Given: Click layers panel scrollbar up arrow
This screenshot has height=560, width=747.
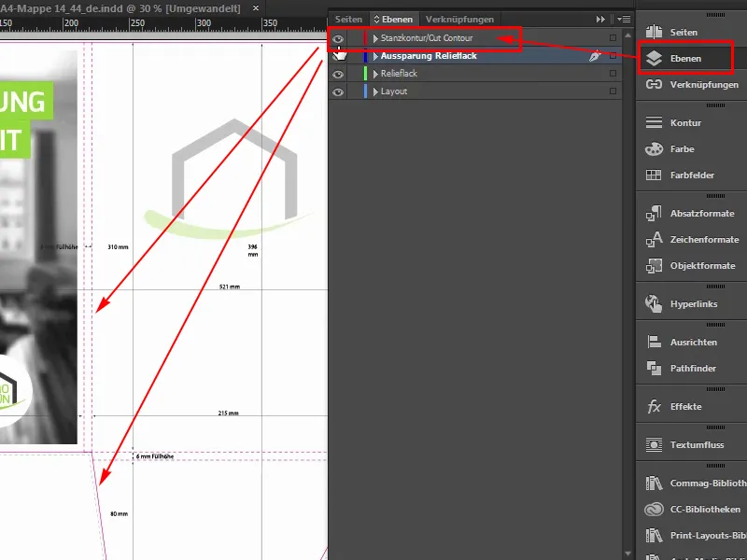Looking at the screenshot, I should click(x=627, y=35).
